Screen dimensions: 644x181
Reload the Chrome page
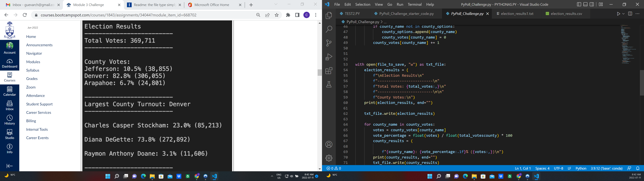point(25,15)
